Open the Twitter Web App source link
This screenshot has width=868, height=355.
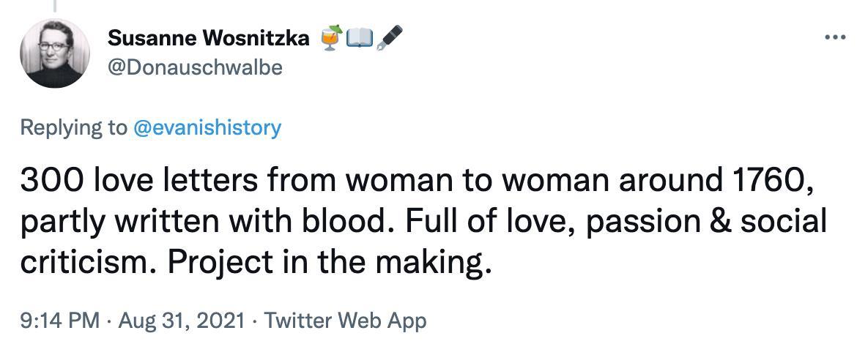pos(344,320)
